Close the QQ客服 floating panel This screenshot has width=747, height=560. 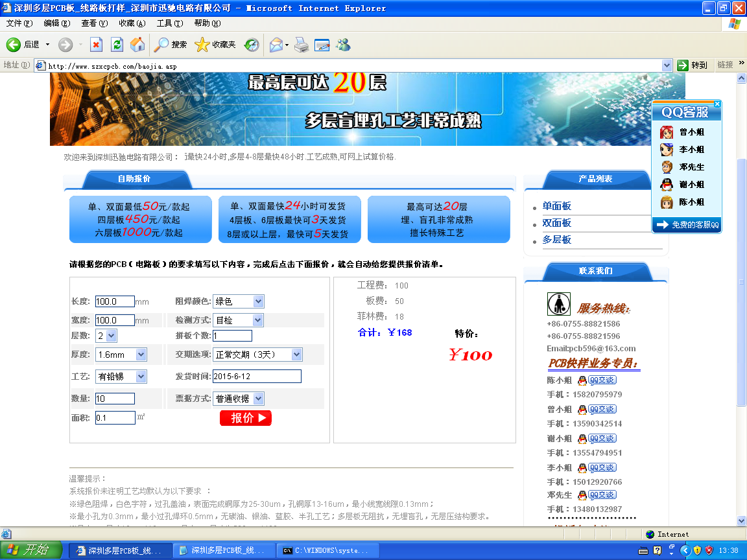pyautogui.click(x=717, y=104)
